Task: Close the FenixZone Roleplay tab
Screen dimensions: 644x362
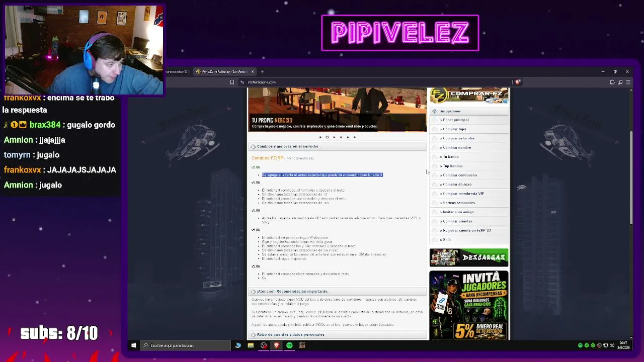Action: (x=253, y=72)
